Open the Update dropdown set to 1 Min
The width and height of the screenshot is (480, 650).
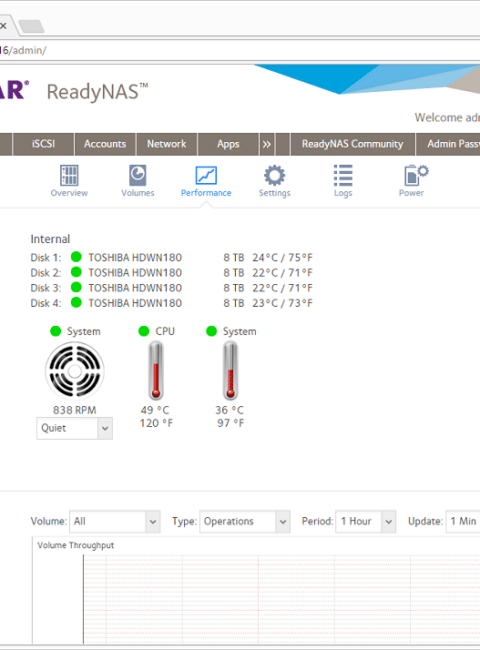tap(463, 521)
